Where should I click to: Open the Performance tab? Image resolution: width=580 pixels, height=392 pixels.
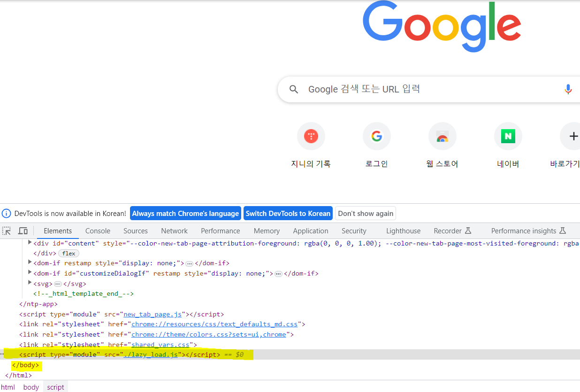[x=221, y=231]
